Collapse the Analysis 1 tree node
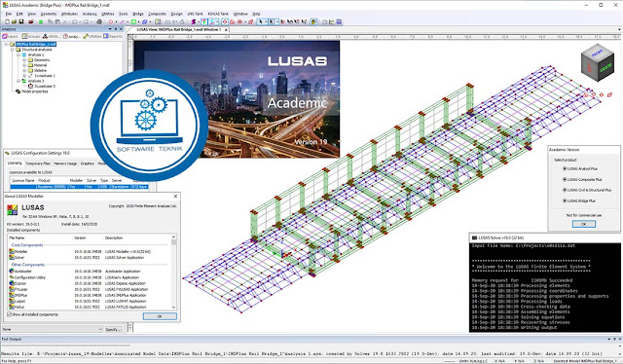This screenshot has width=623, height=364. click(18, 55)
